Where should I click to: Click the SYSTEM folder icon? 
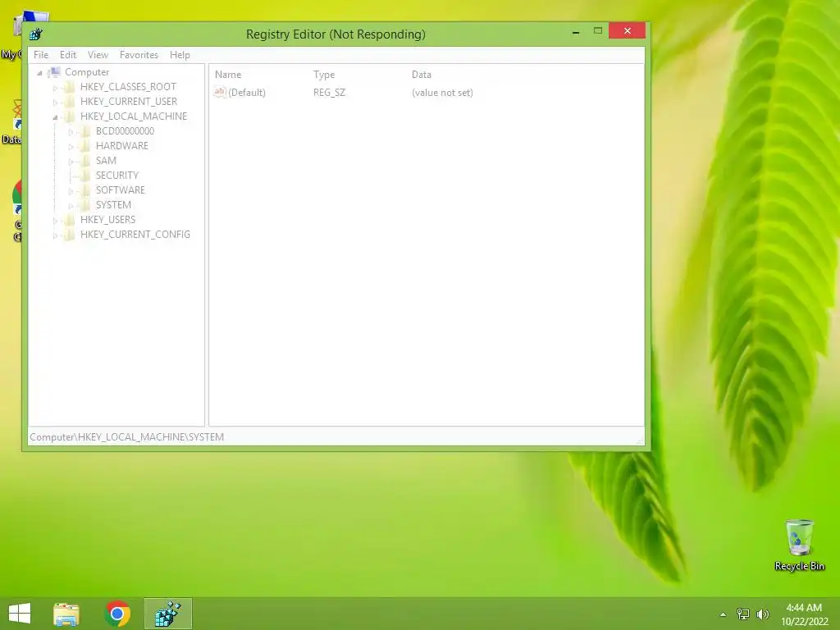[84, 204]
